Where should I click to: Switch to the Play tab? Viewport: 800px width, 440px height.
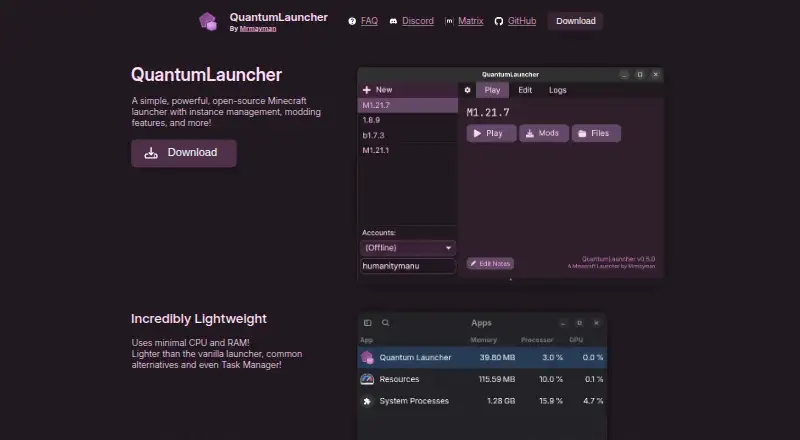click(492, 90)
